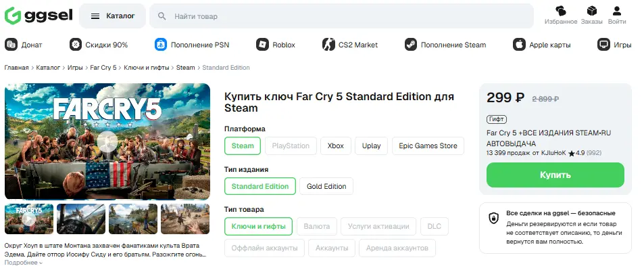Image resolution: width=644 pixels, height=266 pixels.
Task: Click the Пополнение Steam icon
Action: pyautogui.click(x=411, y=45)
